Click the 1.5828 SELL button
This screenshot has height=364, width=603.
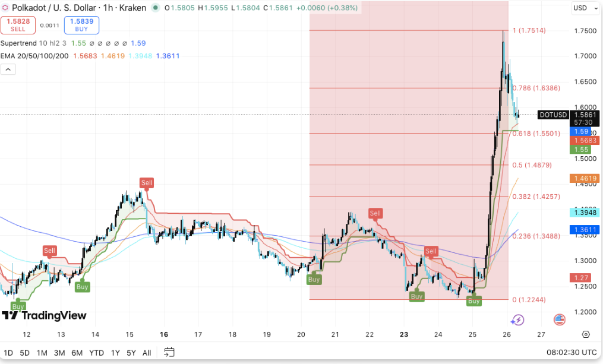pyautogui.click(x=18, y=25)
